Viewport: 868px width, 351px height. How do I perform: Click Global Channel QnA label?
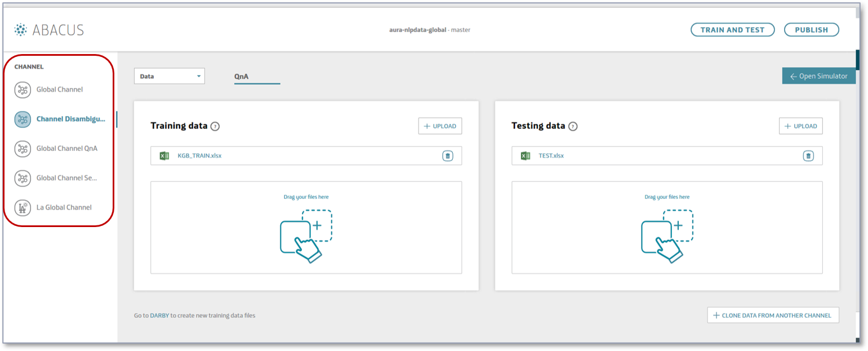pos(67,149)
